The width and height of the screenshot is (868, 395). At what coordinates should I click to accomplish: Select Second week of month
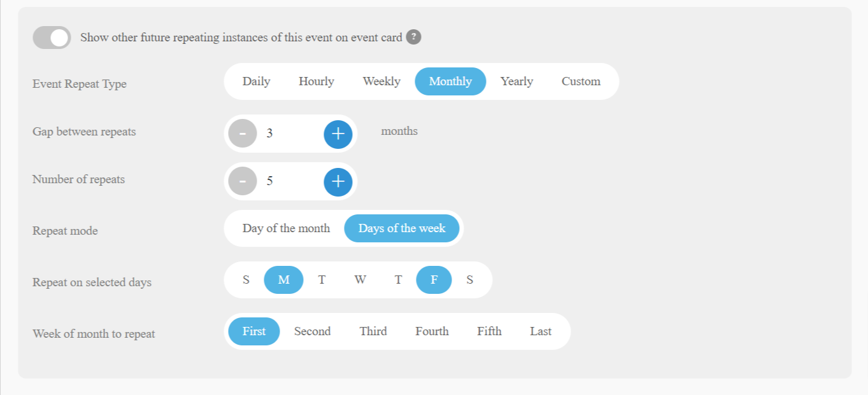[x=313, y=331]
